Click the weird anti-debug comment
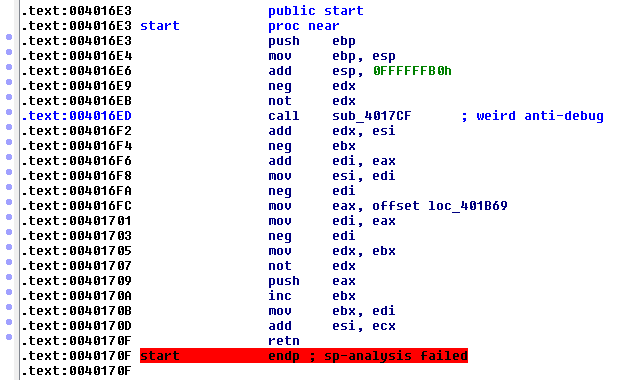The height and width of the screenshot is (380, 618). [x=532, y=116]
